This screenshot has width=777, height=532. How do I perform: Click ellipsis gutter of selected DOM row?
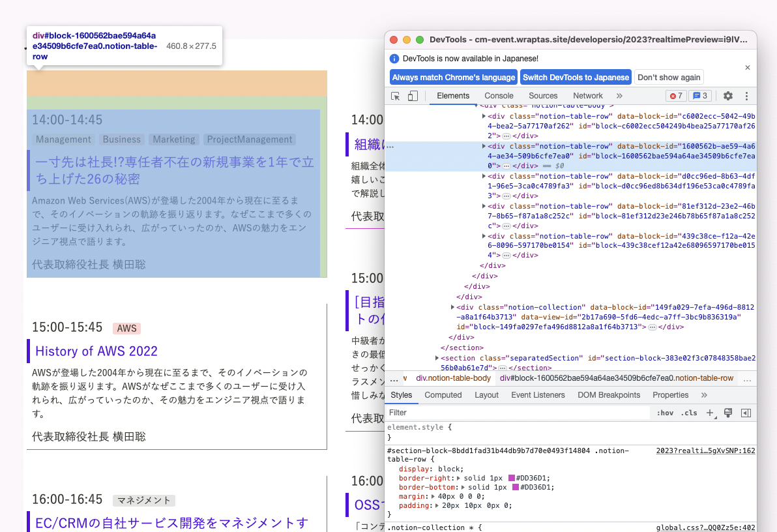[x=390, y=147]
